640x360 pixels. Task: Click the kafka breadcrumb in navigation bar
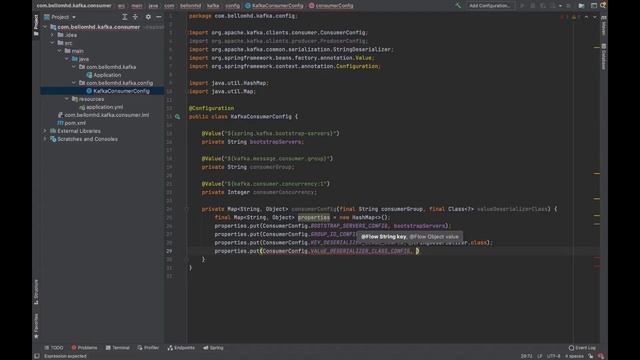tap(213, 6)
